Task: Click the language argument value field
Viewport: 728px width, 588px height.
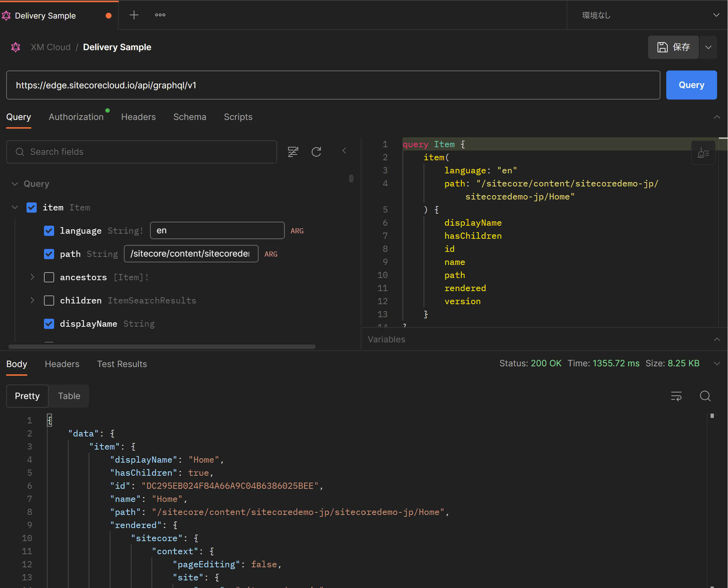Action: [217, 230]
